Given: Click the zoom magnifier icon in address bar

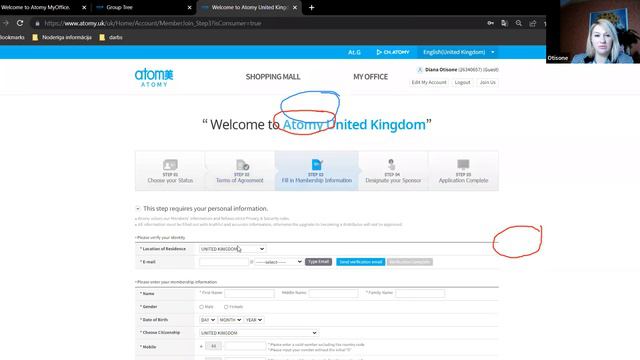Looking at the screenshot, I should [x=518, y=23].
